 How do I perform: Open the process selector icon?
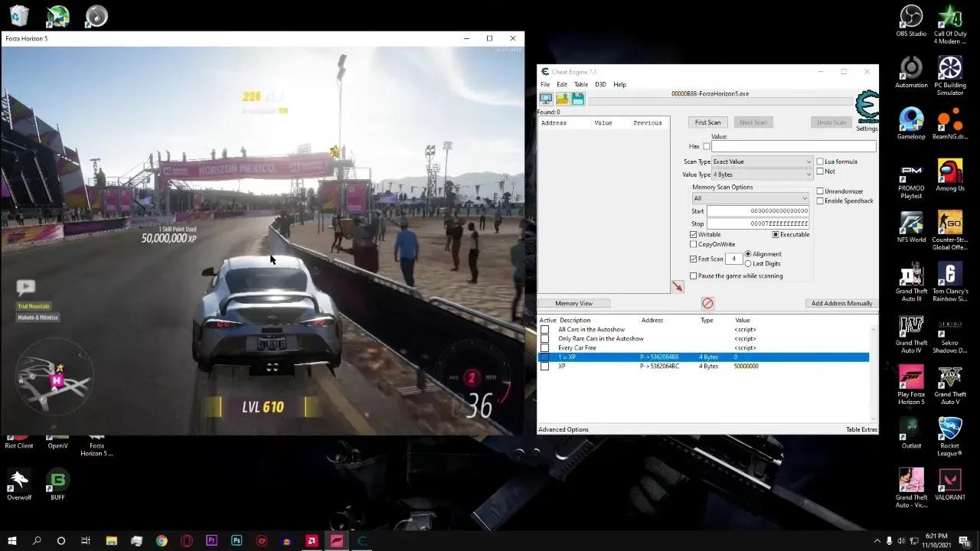coord(546,99)
